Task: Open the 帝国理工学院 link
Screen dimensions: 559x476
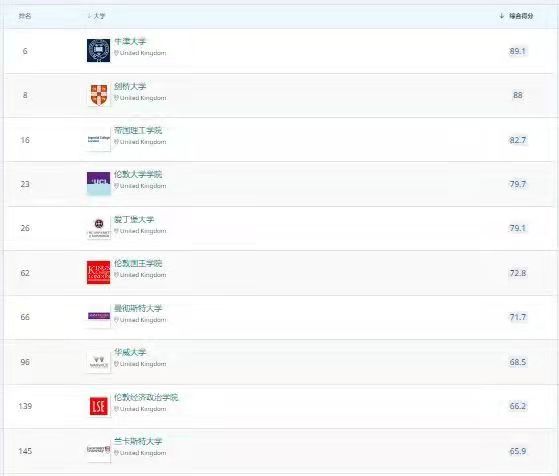Action: 138,130
